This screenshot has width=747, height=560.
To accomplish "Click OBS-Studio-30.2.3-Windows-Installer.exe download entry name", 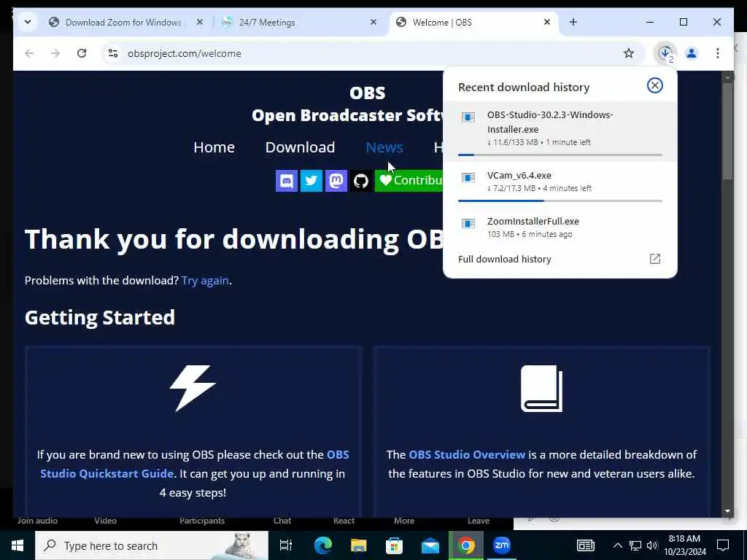I will point(550,122).
